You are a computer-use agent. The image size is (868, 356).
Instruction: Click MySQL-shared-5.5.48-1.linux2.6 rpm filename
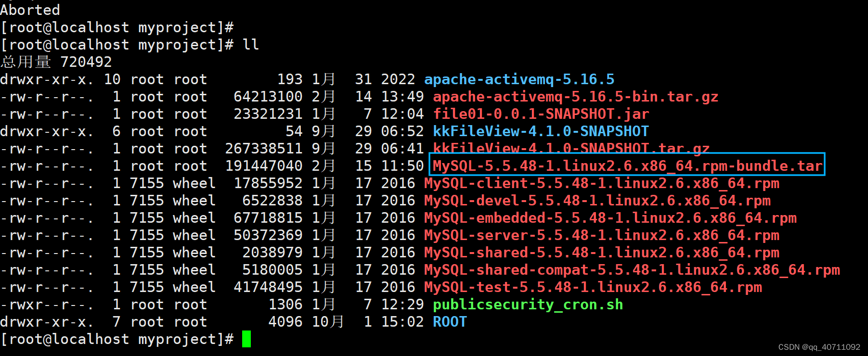[x=601, y=253]
